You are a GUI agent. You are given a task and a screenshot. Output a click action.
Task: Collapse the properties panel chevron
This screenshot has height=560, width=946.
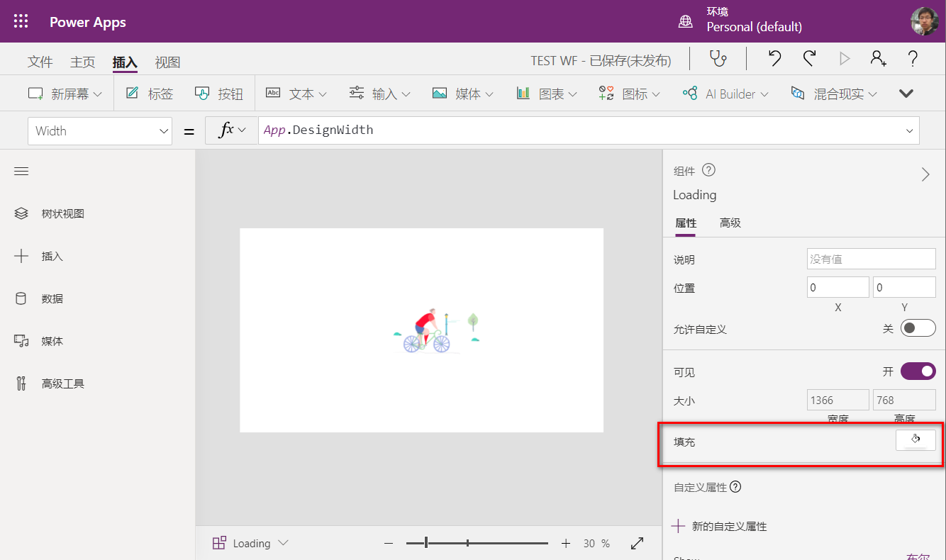click(925, 174)
